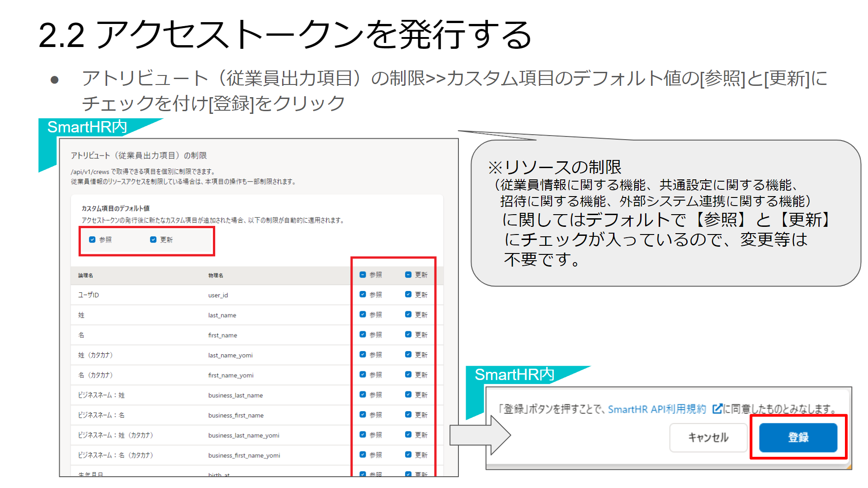Uncheck 参照 for the user_id row
This screenshot has width=868, height=488.
363,294
